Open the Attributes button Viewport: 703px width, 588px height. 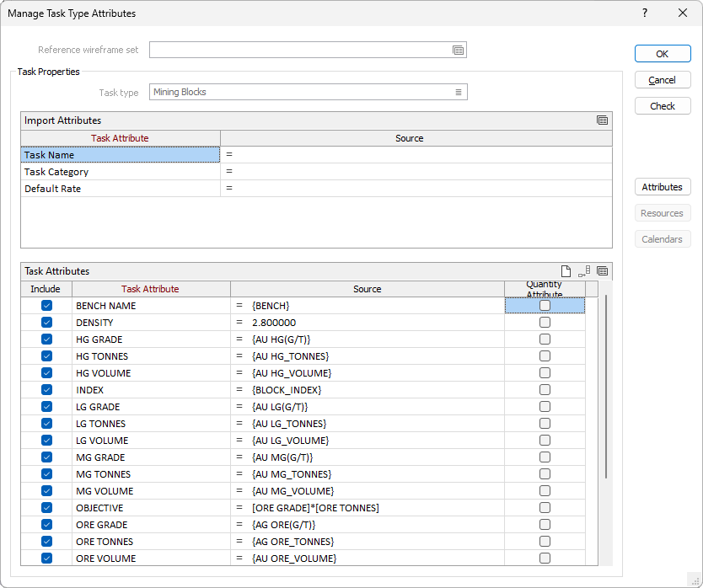pyautogui.click(x=663, y=187)
